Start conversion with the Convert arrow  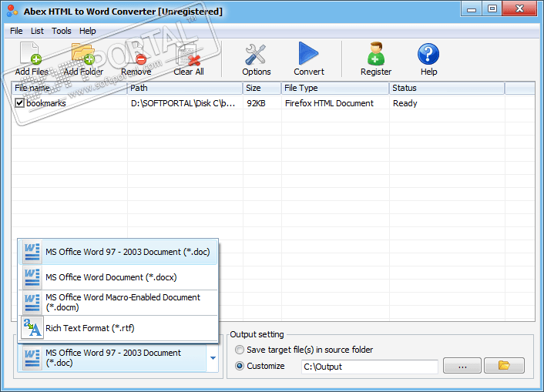(308, 53)
